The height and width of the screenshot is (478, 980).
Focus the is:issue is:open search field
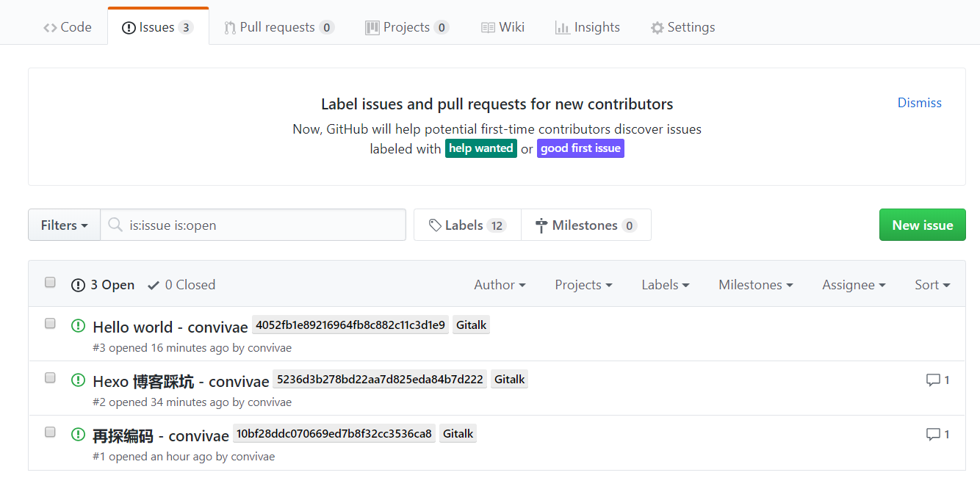click(x=264, y=225)
